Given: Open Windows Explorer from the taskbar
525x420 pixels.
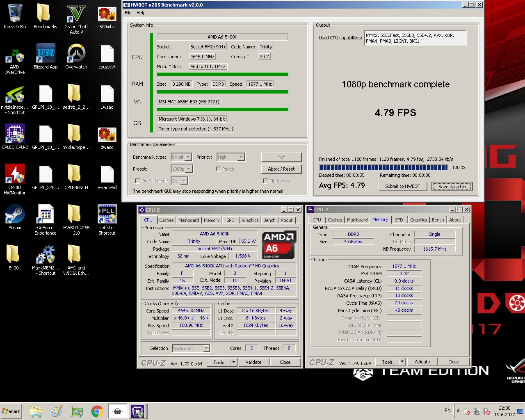Looking at the screenshot, I should click(36, 411).
